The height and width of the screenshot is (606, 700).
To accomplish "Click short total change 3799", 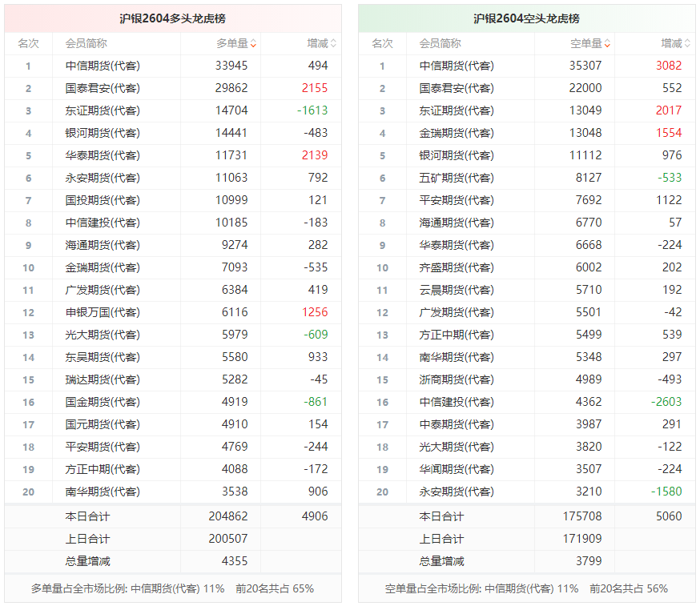I will [x=589, y=561].
